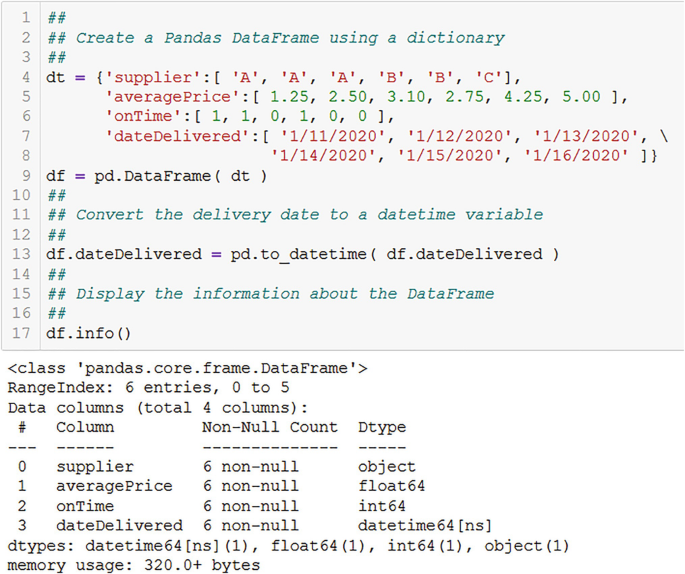Click the memory usage output line
The height and width of the screenshot is (574, 685).
tap(134, 565)
